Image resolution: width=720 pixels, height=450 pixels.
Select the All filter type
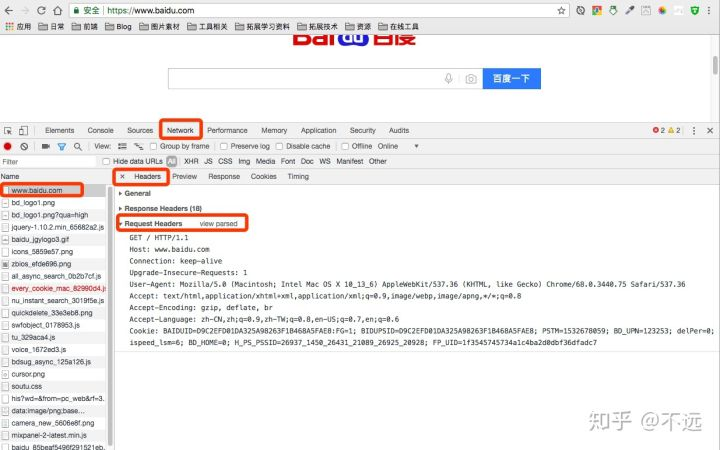tap(172, 162)
